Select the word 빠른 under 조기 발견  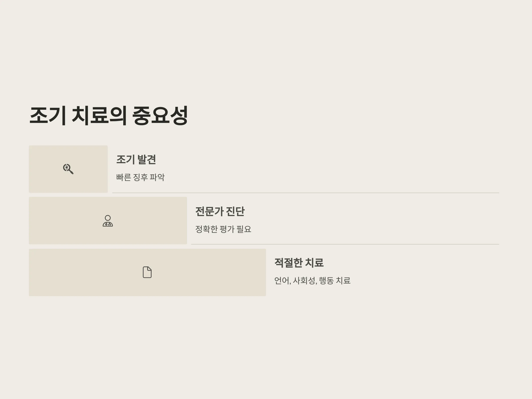pos(124,177)
